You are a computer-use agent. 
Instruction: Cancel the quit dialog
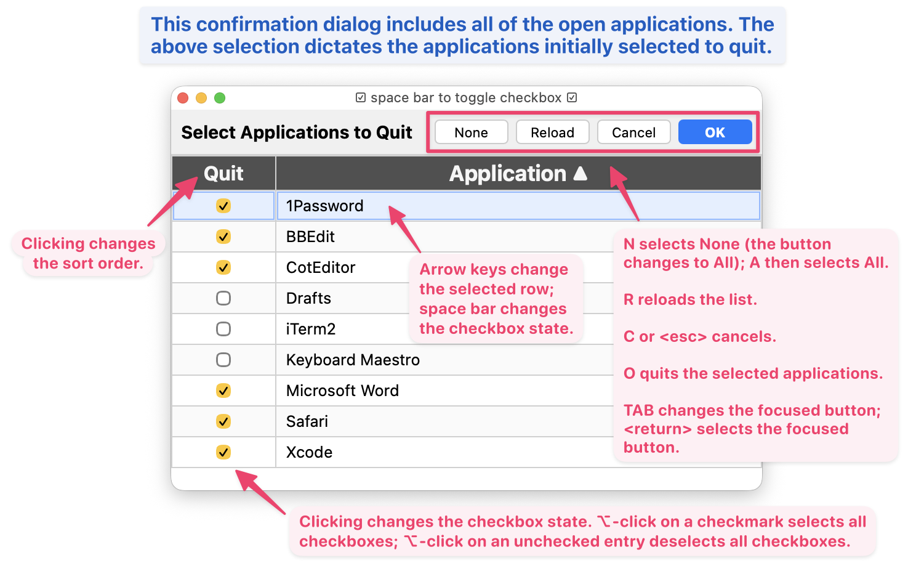click(633, 132)
